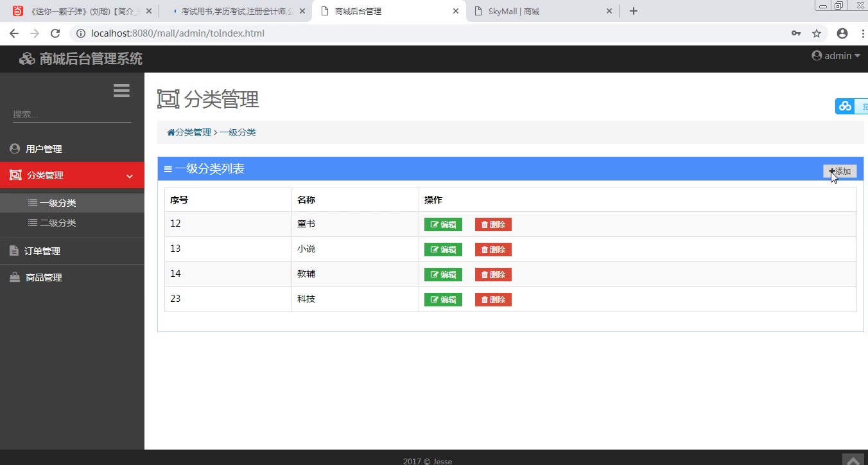The image size is (868, 465).
Task: Click the large 分类管理 page heading icon
Action: coord(168,99)
